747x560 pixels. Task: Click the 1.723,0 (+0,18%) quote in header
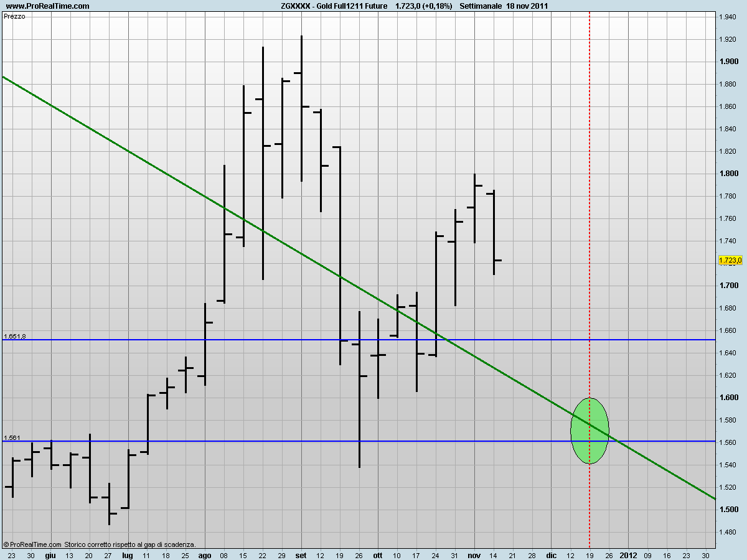(x=424, y=6)
